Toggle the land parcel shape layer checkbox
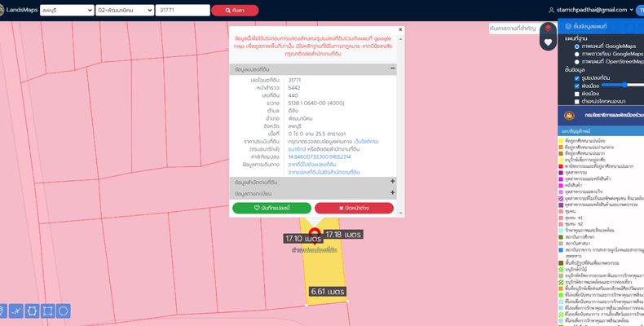This screenshot has width=644, height=326. pyautogui.click(x=576, y=78)
